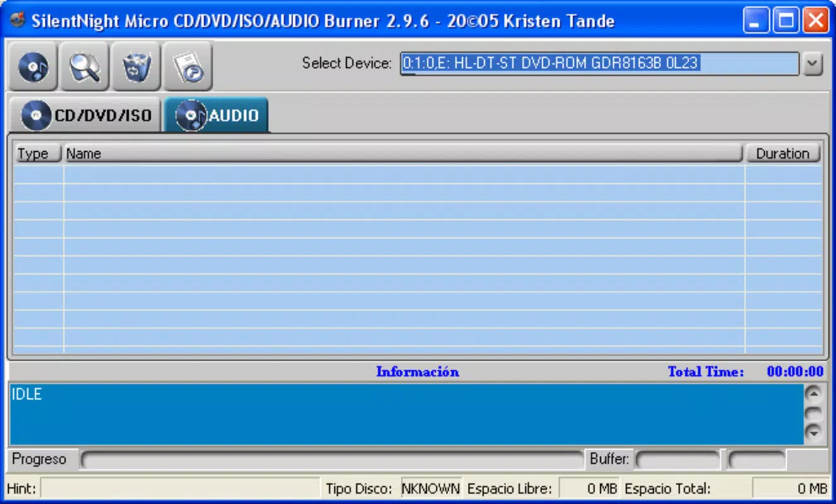This screenshot has width=836, height=504.
Task: Click the Información heading label
Action: tap(417, 372)
